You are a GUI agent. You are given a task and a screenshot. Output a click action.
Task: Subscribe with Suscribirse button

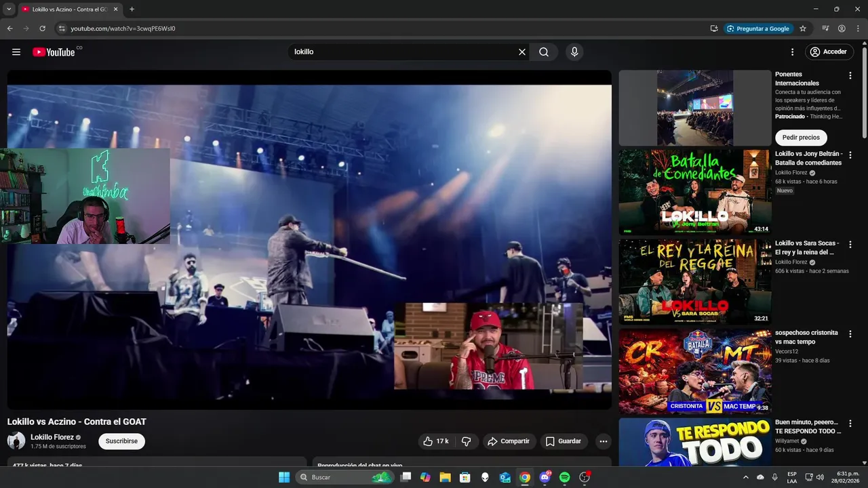click(121, 441)
